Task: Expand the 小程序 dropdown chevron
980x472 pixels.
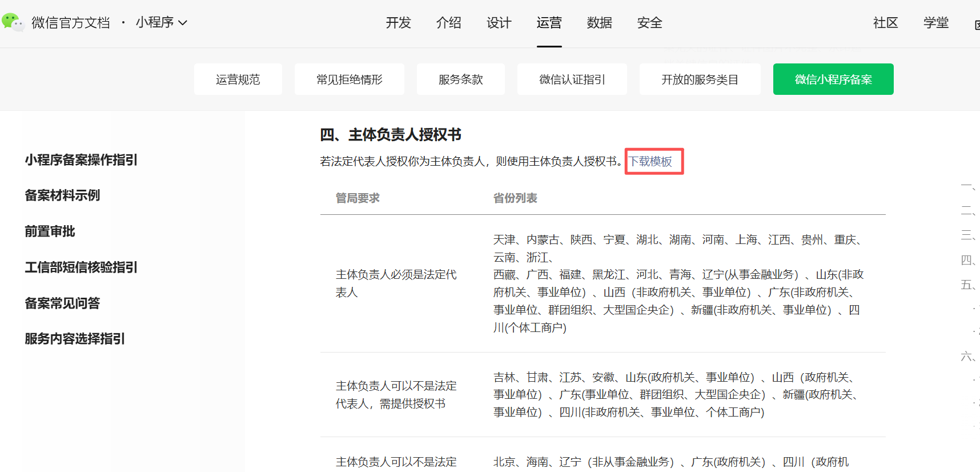Action: click(x=183, y=23)
